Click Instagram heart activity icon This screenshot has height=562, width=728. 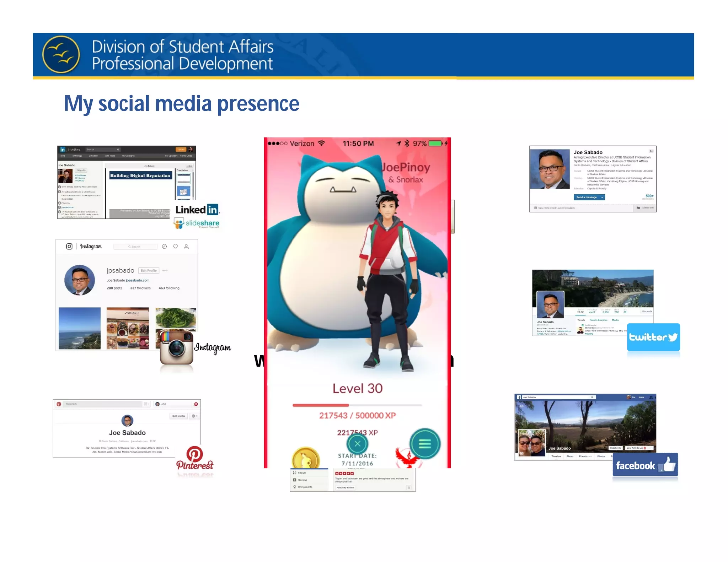click(175, 247)
